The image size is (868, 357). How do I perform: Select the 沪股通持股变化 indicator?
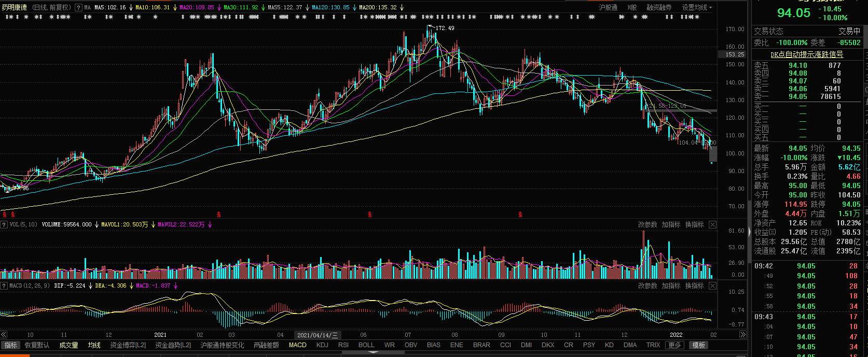[222, 345]
